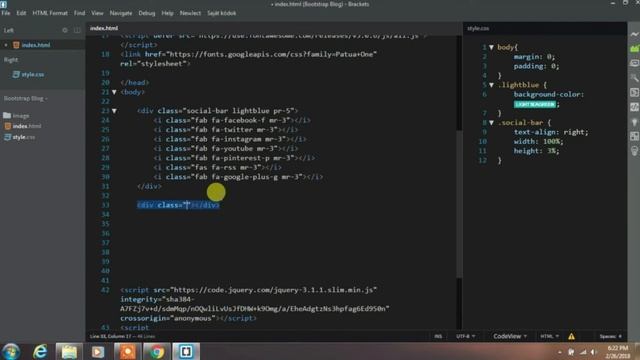Image resolution: width=640 pixels, height=360 pixels.
Task: Toggle INS insert mode in status bar
Action: coord(438,336)
